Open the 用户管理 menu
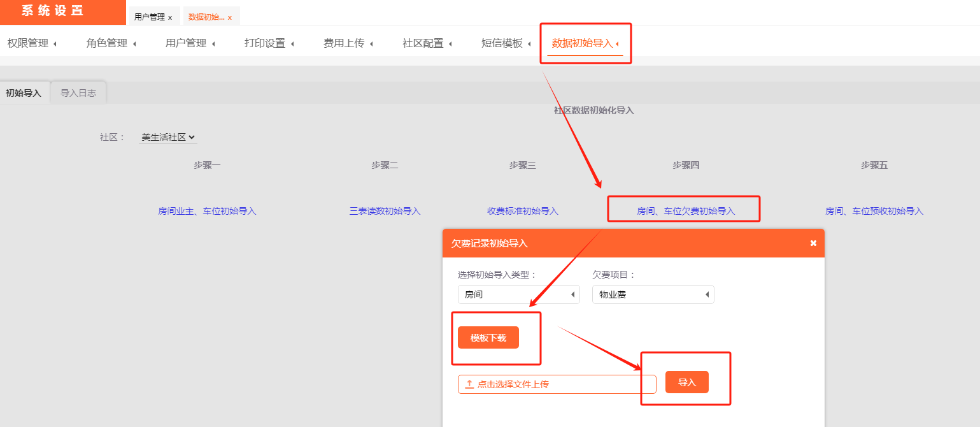This screenshot has height=427, width=980. [186, 43]
